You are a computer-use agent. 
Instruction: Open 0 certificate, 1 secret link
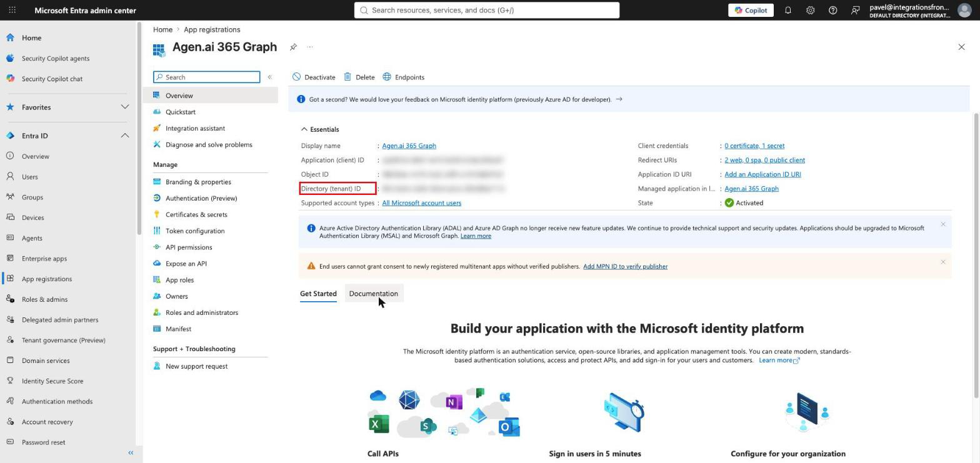pyautogui.click(x=754, y=146)
